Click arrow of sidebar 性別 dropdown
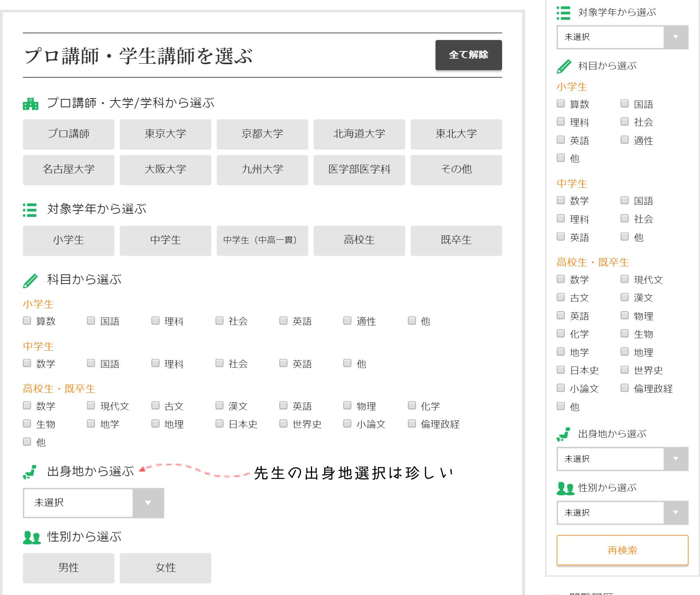 coord(676,513)
